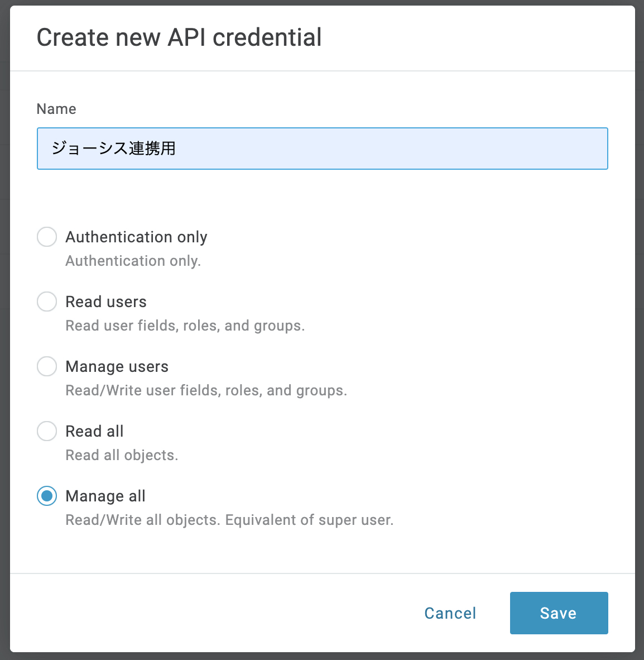The width and height of the screenshot is (644, 660).
Task: Click the "Read all" option title text
Action: tap(94, 432)
